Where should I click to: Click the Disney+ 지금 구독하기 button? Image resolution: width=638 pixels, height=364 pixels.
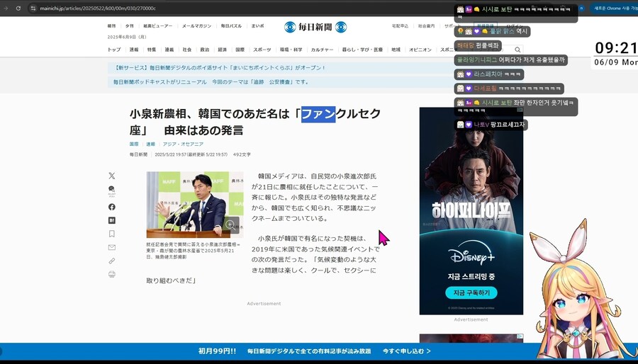(x=471, y=292)
